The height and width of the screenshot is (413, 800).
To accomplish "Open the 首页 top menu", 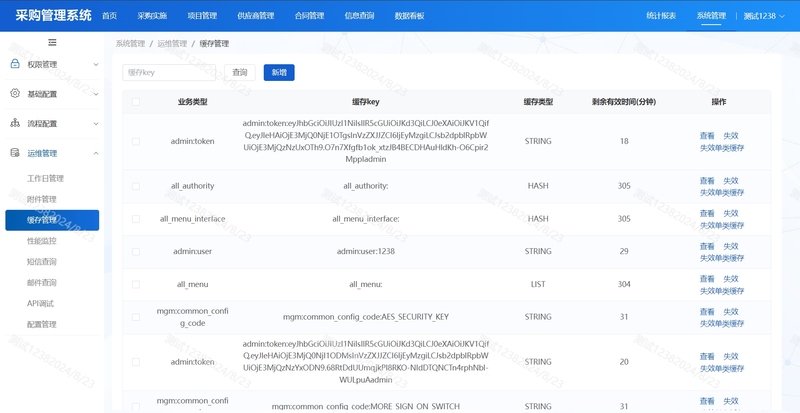I will [x=109, y=16].
